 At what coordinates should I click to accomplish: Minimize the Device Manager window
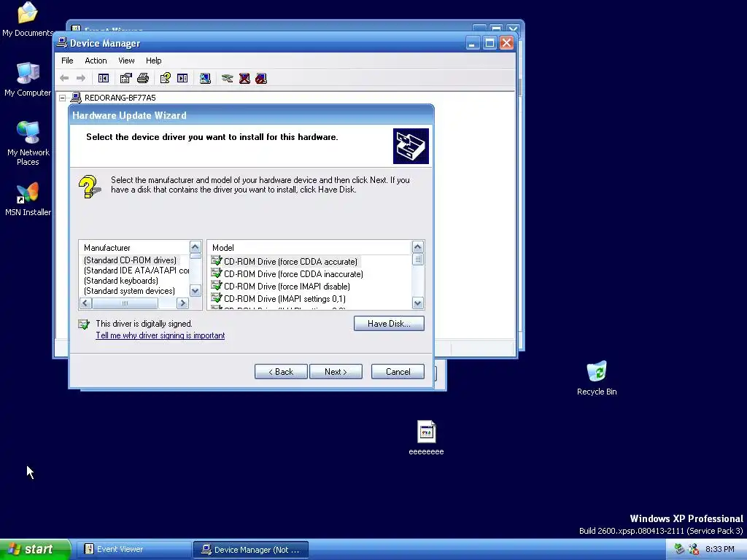[x=472, y=43]
